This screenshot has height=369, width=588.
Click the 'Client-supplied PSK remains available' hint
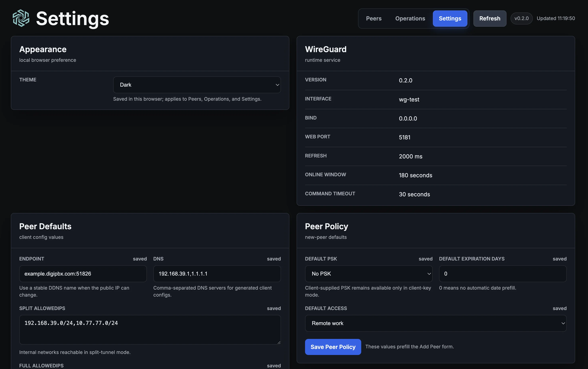pos(368,291)
